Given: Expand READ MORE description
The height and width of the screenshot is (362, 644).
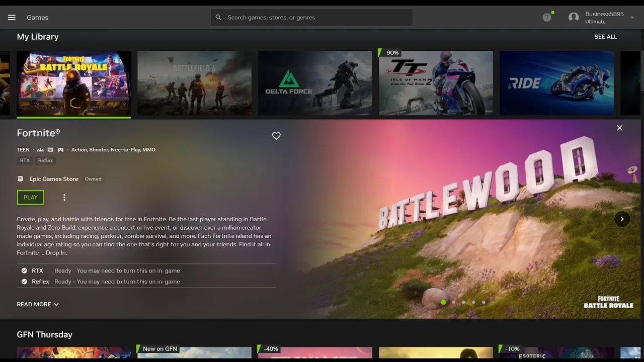Looking at the screenshot, I should 38,304.
